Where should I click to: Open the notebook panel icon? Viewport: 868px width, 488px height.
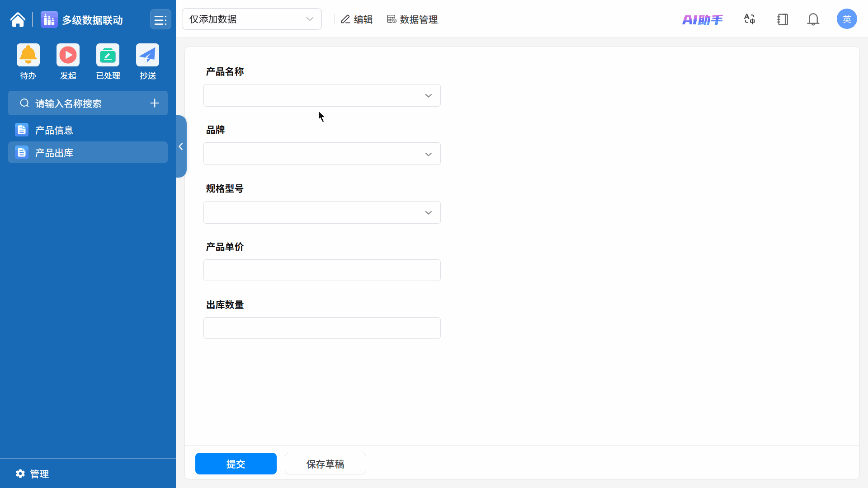782,19
